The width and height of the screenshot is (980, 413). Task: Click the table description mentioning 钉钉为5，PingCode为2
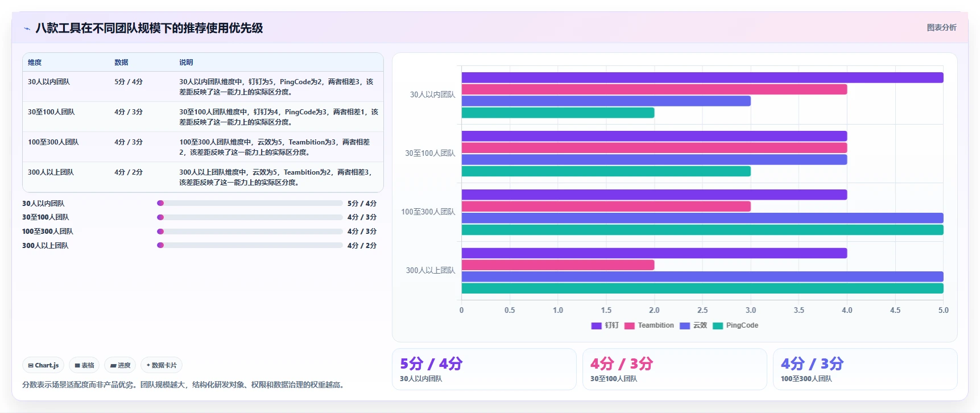[x=276, y=87]
